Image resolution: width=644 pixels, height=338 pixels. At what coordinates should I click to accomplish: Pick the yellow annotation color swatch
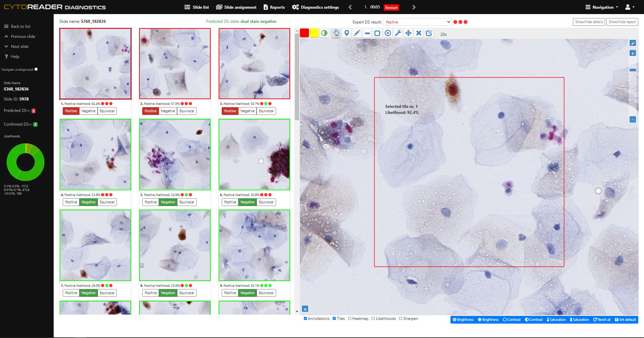(314, 33)
